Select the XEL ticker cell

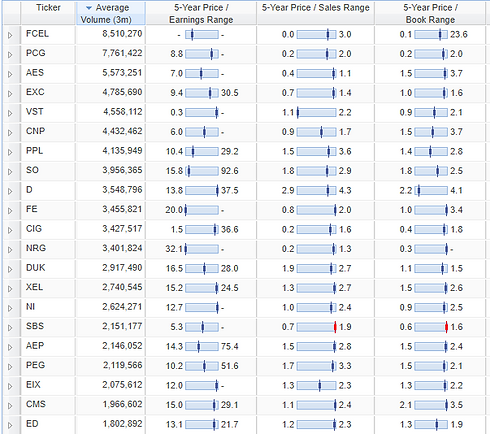click(48, 288)
